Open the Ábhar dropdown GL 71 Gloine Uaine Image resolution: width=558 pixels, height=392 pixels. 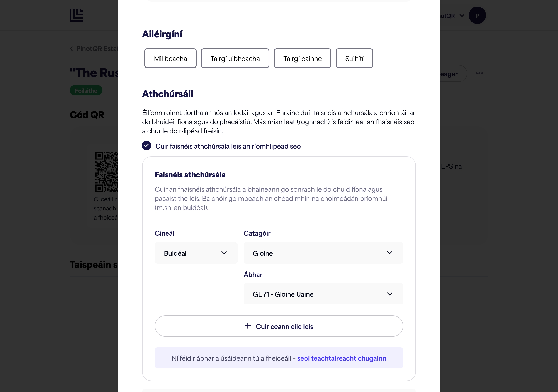[x=323, y=294]
